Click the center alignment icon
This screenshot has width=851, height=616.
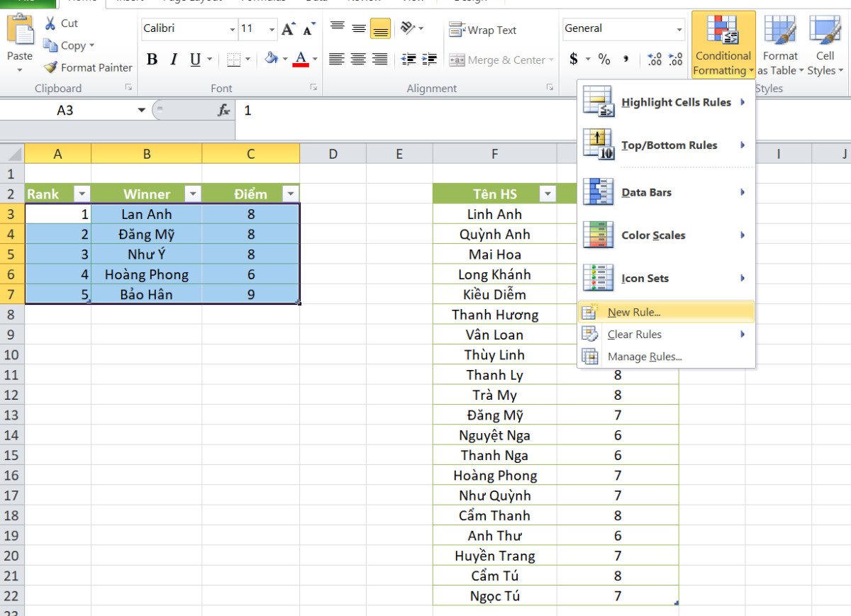click(359, 60)
